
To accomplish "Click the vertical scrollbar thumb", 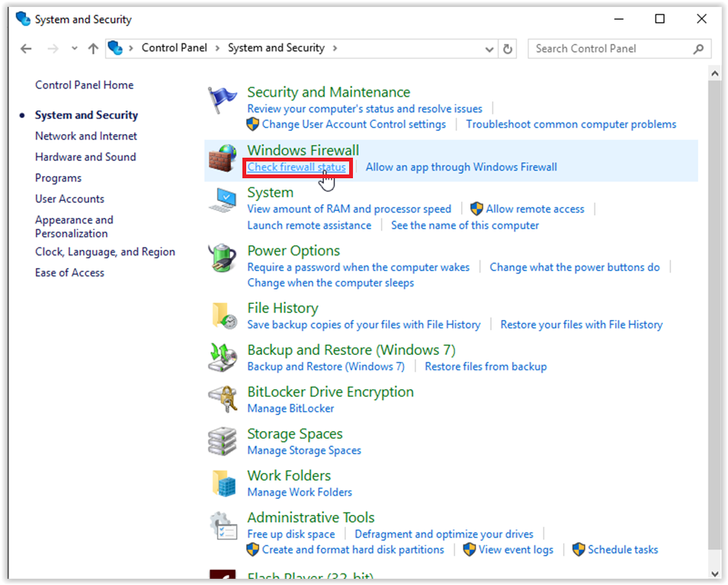I will (714, 315).
